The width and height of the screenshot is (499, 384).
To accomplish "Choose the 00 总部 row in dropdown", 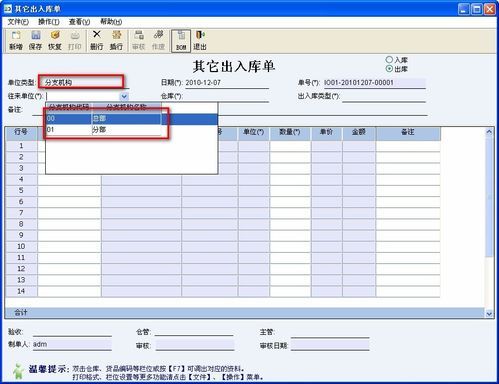I will tap(132, 119).
